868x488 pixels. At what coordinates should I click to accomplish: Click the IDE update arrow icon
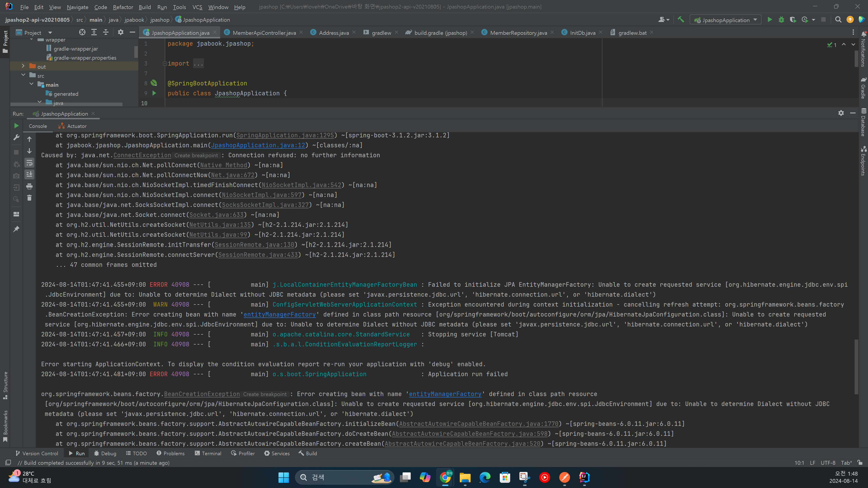pos(850,20)
